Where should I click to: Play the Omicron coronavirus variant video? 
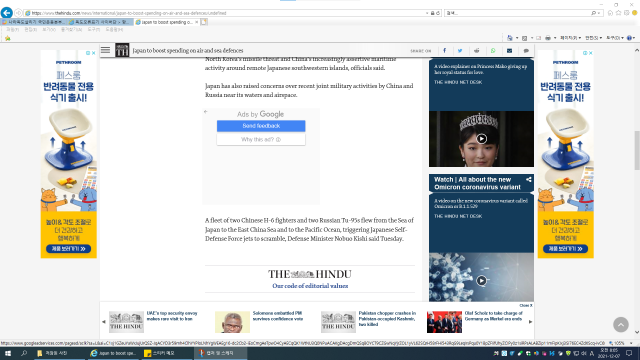(x=481, y=280)
